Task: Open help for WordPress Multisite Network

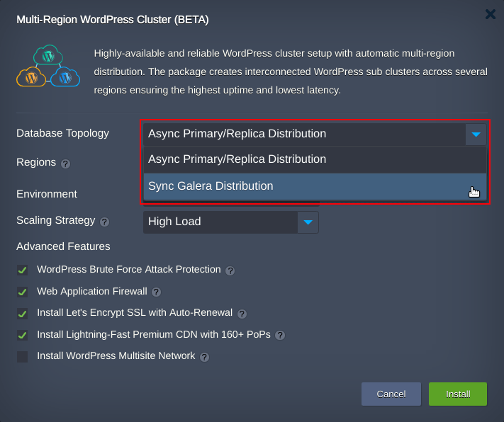Action: (x=204, y=357)
